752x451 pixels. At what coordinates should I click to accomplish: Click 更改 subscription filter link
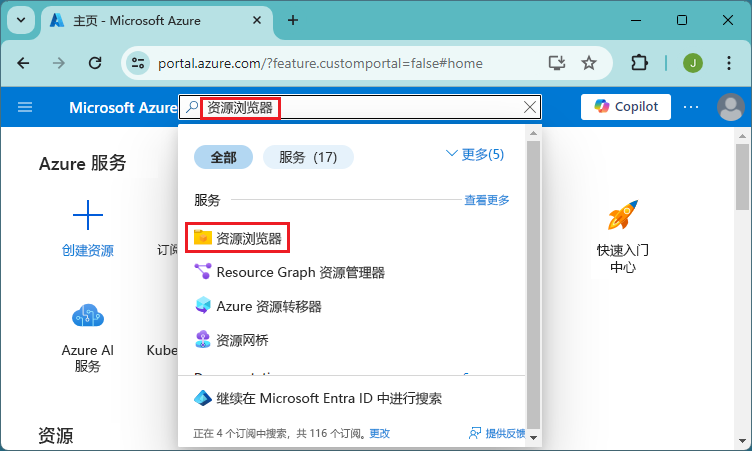coord(380,434)
